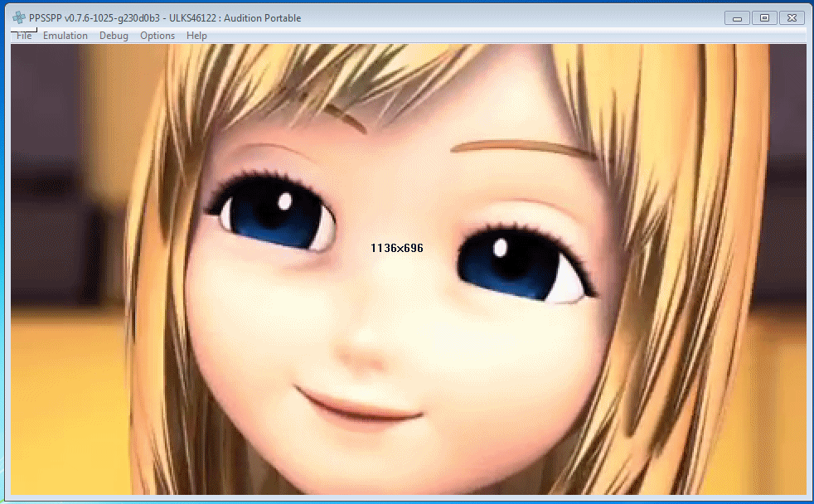This screenshot has height=504, width=814.
Task: Open the Emulation menu
Action: coord(65,36)
